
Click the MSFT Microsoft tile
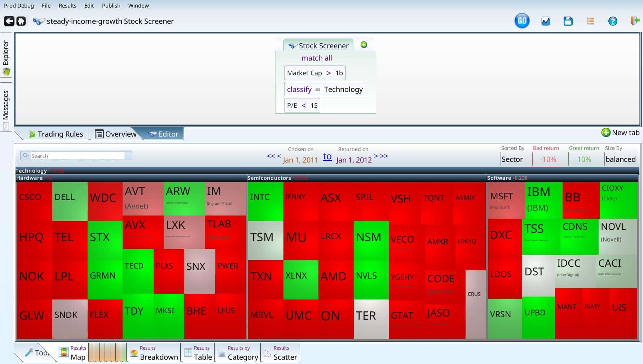point(506,200)
